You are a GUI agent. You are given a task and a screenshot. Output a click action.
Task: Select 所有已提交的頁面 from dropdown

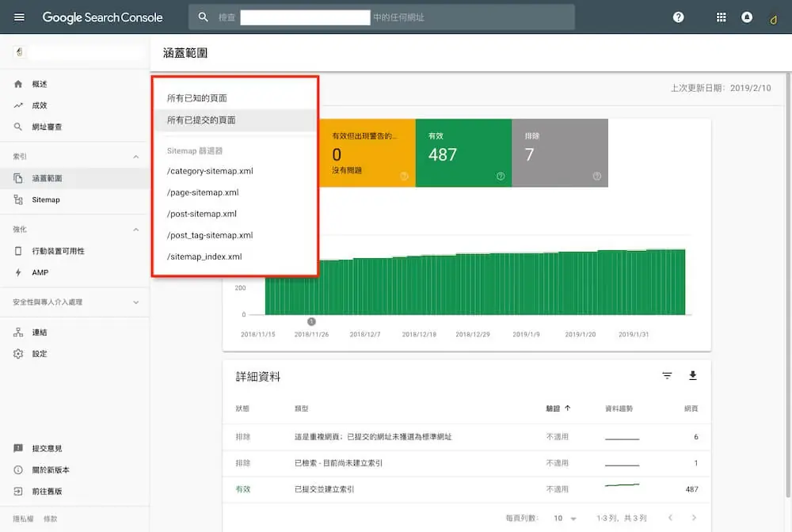[235, 120]
